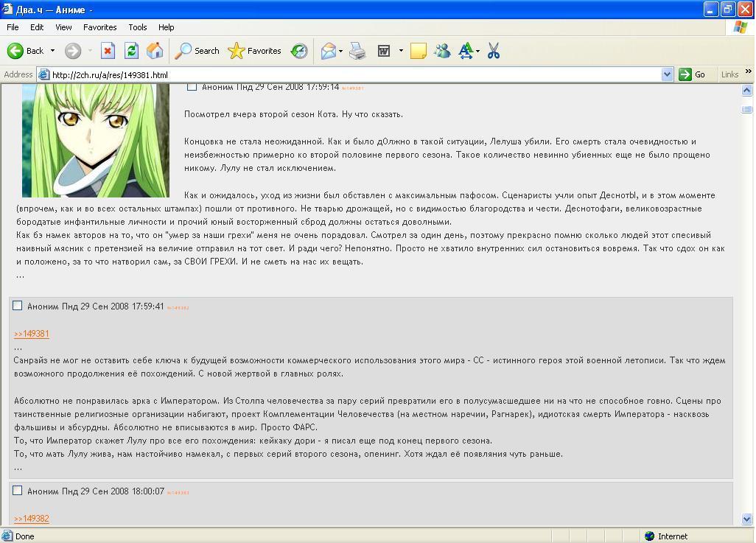The image size is (756, 543).
Task: Click the small post number after 18:00:07
Action: coord(178,493)
